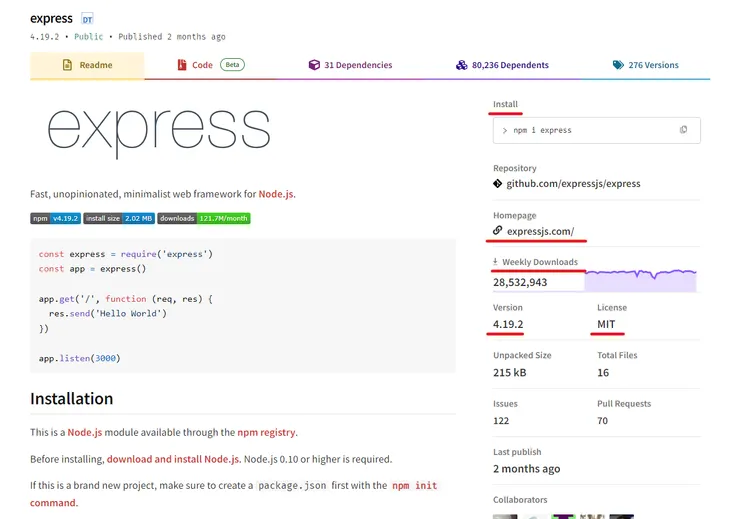Switch to the Code tab
This screenshot has height=519, width=740.
pyautogui.click(x=210, y=65)
